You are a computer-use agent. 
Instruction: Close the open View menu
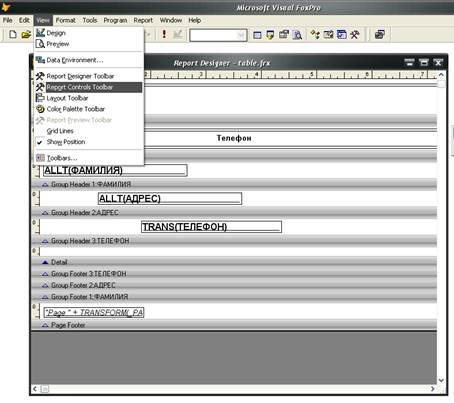(43, 20)
